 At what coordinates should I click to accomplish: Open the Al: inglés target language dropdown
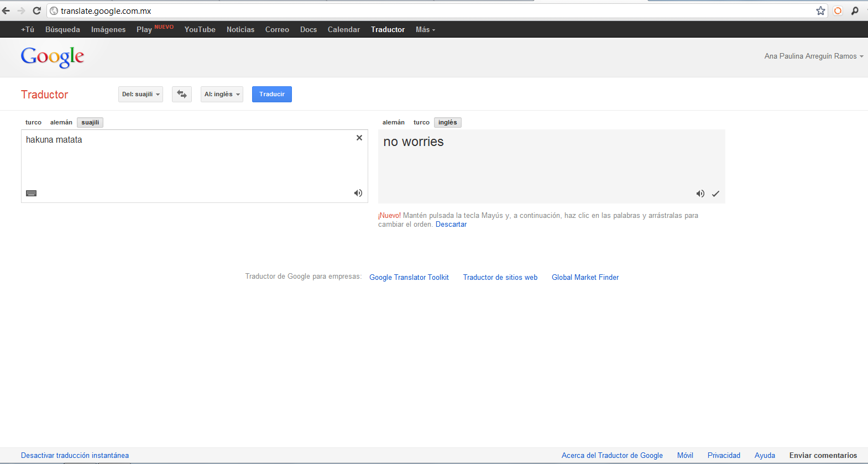tap(222, 95)
